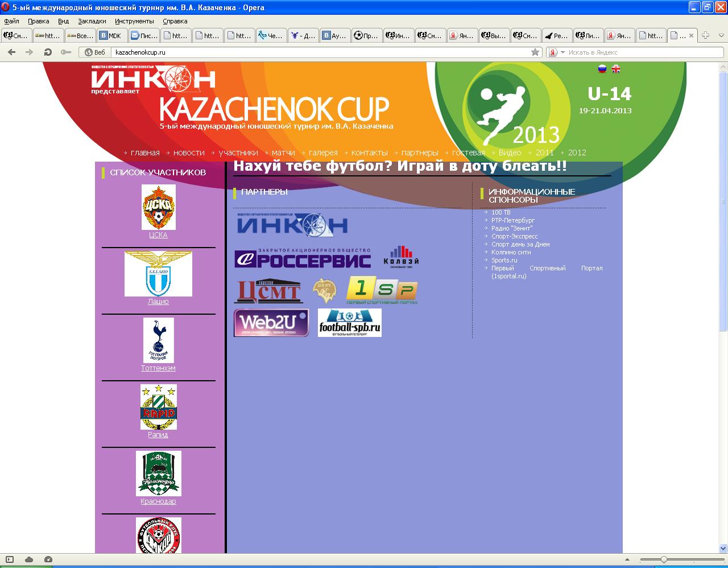Screen dimensions: 728x568
Task: Open the Колвэй partner logo
Action: (401, 256)
